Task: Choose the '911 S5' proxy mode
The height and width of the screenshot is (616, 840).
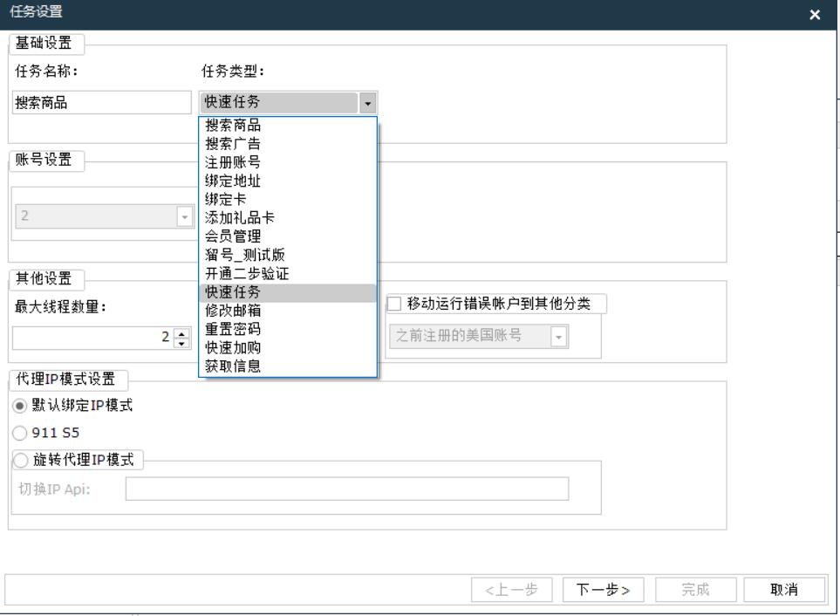Action: click(x=18, y=433)
